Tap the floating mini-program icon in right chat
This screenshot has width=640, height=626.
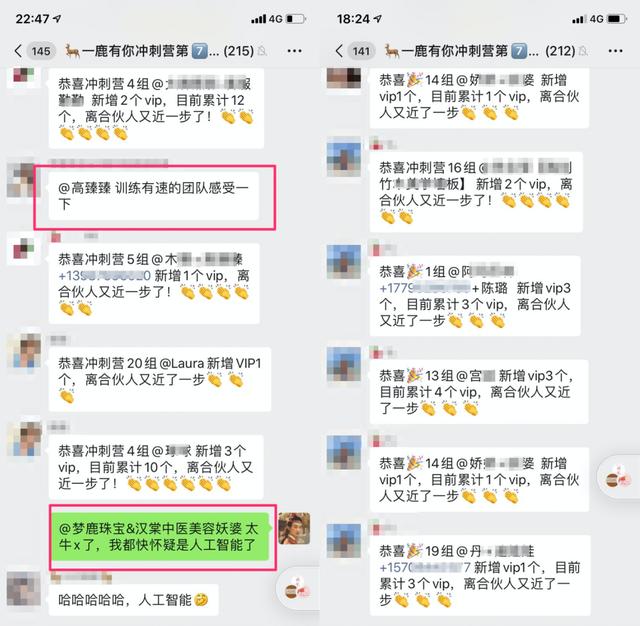(x=618, y=477)
